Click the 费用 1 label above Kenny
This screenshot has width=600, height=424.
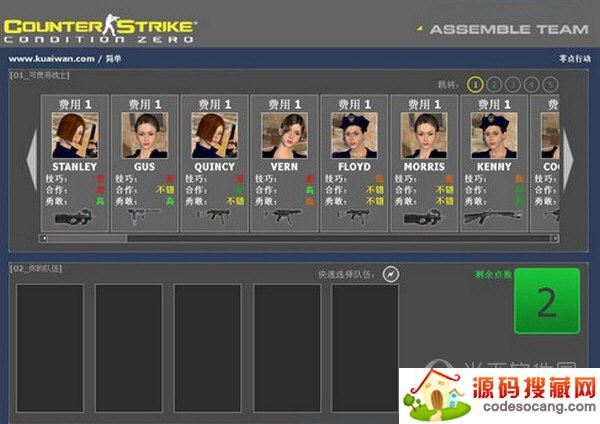point(494,104)
